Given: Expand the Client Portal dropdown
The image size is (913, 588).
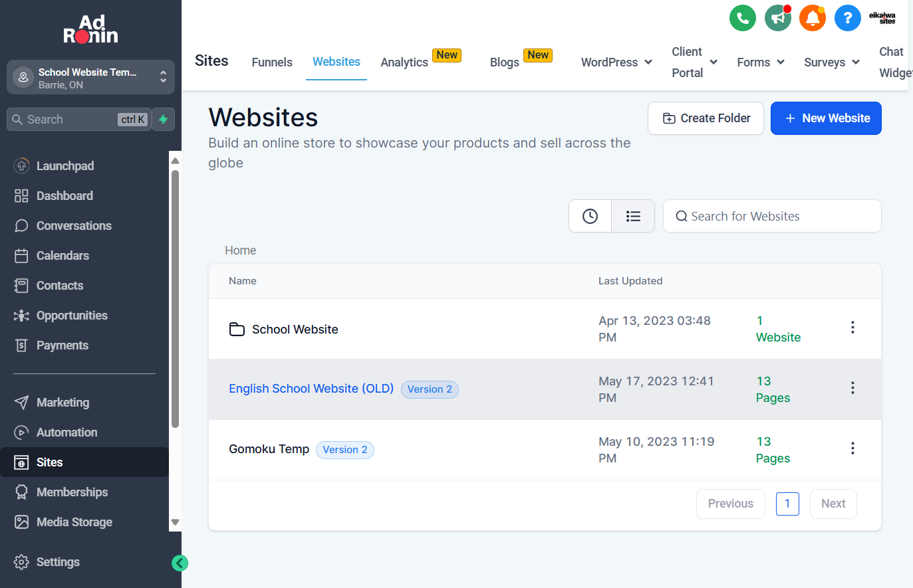Looking at the screenshot, I should pyautogui.click(x=694, y=62).
